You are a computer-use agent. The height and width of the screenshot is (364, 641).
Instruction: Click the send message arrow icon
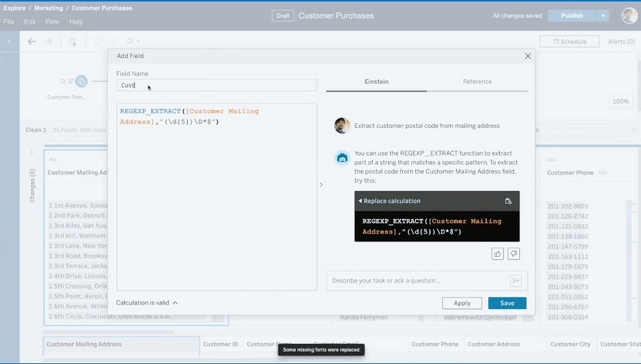coord(516,281)
